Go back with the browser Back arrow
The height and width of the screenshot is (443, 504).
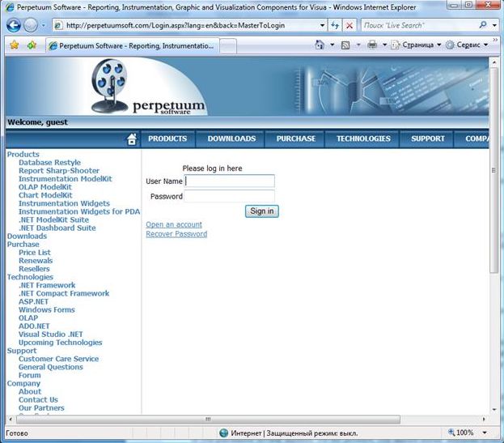coord(14,25)
